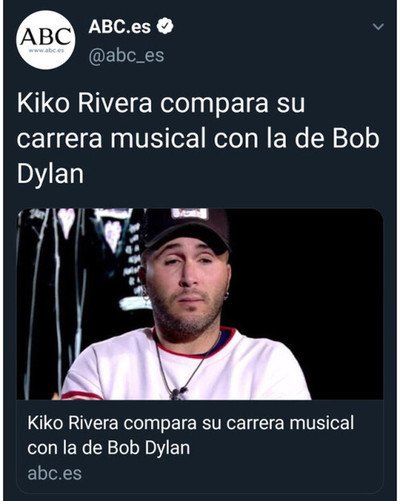Open the @abc_es handle
The image size is (400, 501).
pos(126,55)
